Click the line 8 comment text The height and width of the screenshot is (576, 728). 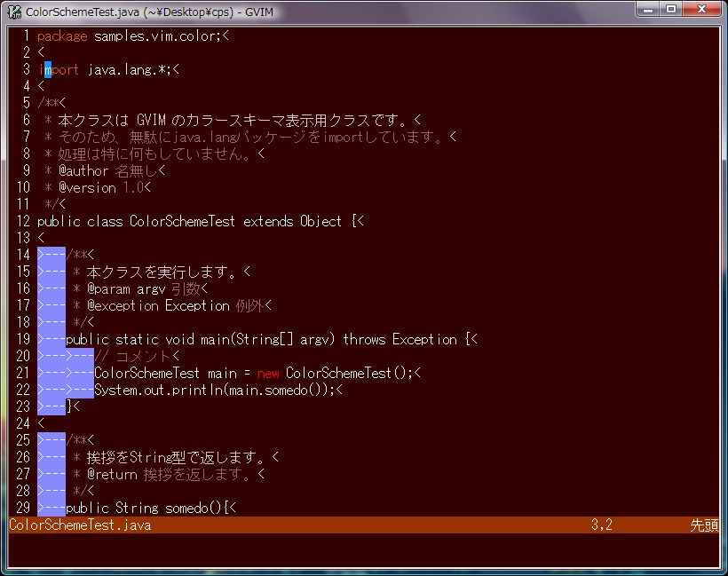(x=156, y=154)
